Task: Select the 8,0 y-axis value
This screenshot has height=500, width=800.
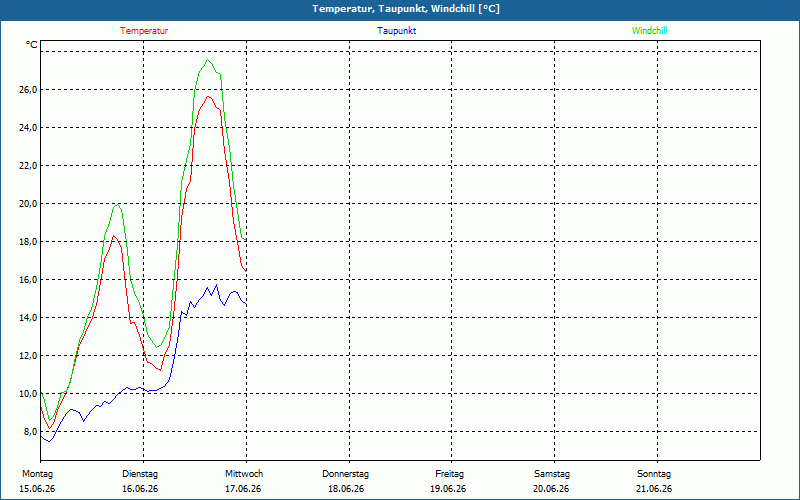Action: pos(31,432)
